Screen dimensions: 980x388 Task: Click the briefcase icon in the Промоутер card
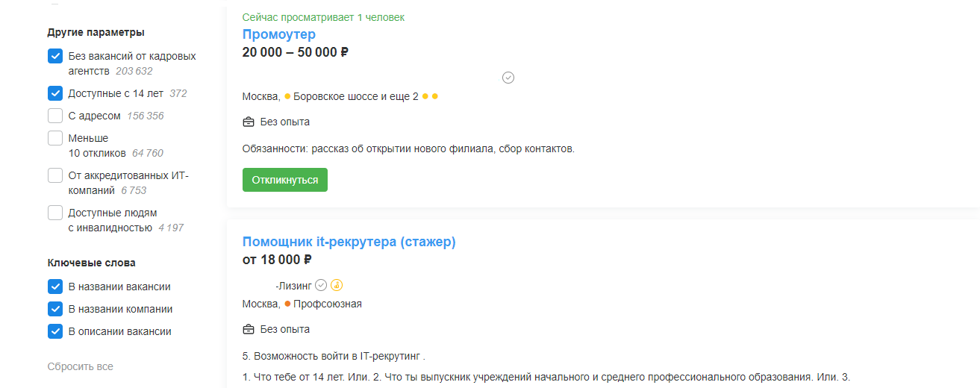tap(249, 122)
